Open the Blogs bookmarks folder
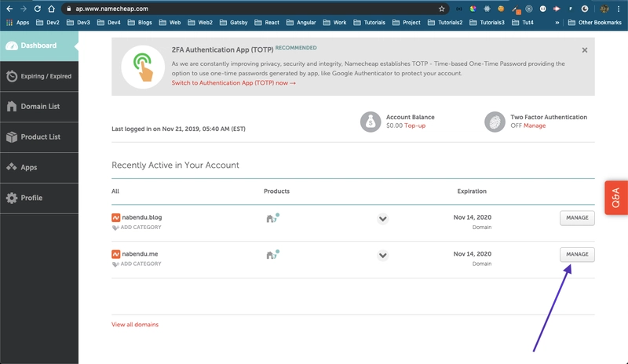Viewport: 628px width, 364px height. (140, 23)
